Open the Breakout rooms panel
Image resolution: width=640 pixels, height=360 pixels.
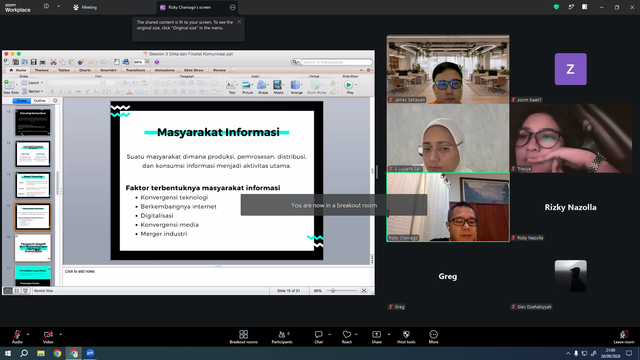pos(243,337)
